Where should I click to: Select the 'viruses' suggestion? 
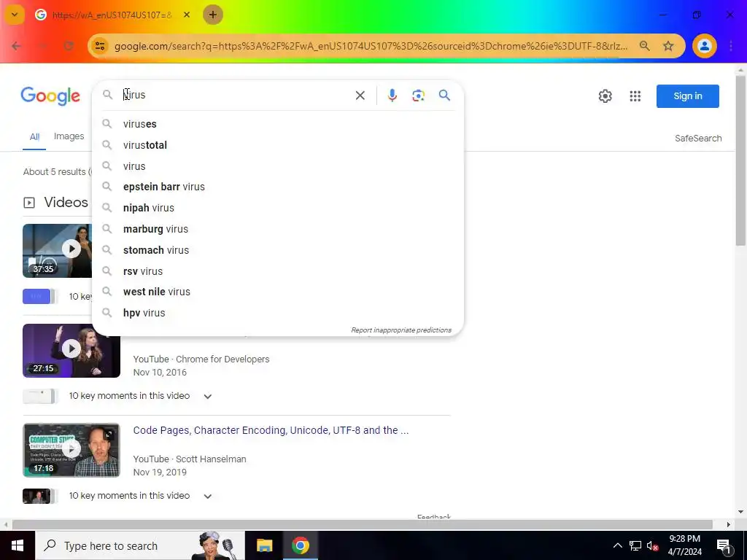point(278,124)
